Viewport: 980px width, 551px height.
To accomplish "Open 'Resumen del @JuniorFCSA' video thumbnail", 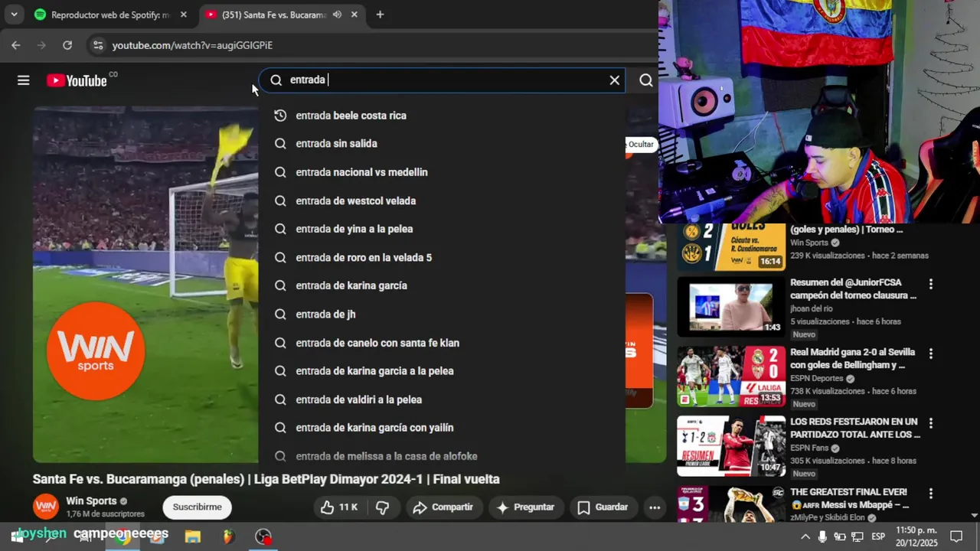I will click(x=730, y=306).
